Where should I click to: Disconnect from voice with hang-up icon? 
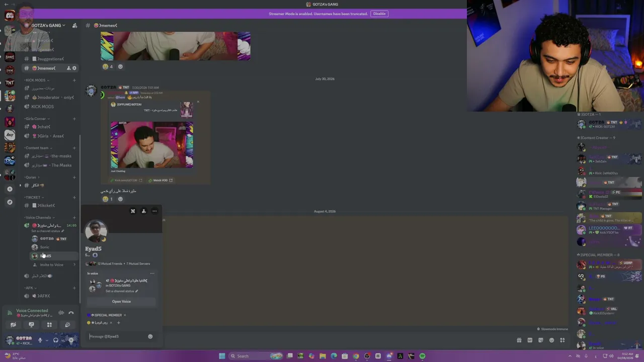click(71, 312)
